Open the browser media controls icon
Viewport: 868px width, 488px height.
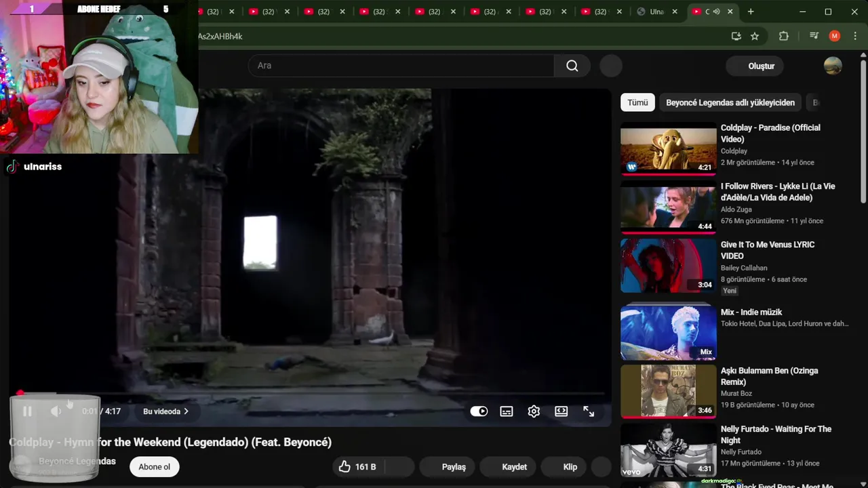[x=814, y=36]
